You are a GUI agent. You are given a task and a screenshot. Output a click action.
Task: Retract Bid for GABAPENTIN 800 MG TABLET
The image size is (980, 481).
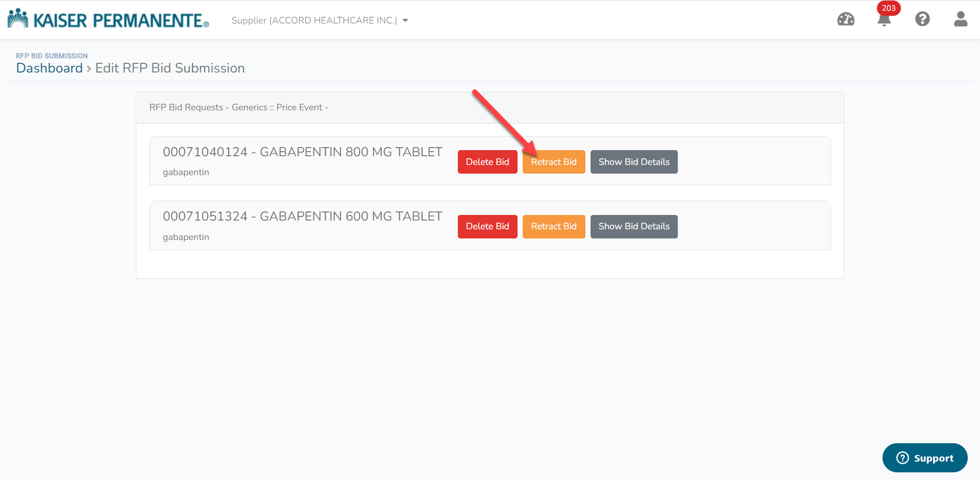(x=554, y=161)
